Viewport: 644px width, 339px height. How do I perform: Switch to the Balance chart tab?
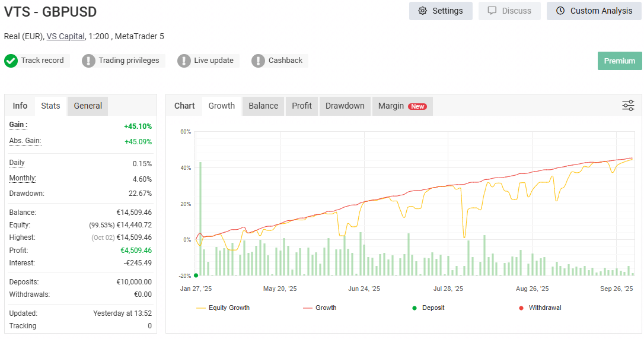[x=263, y=106]
